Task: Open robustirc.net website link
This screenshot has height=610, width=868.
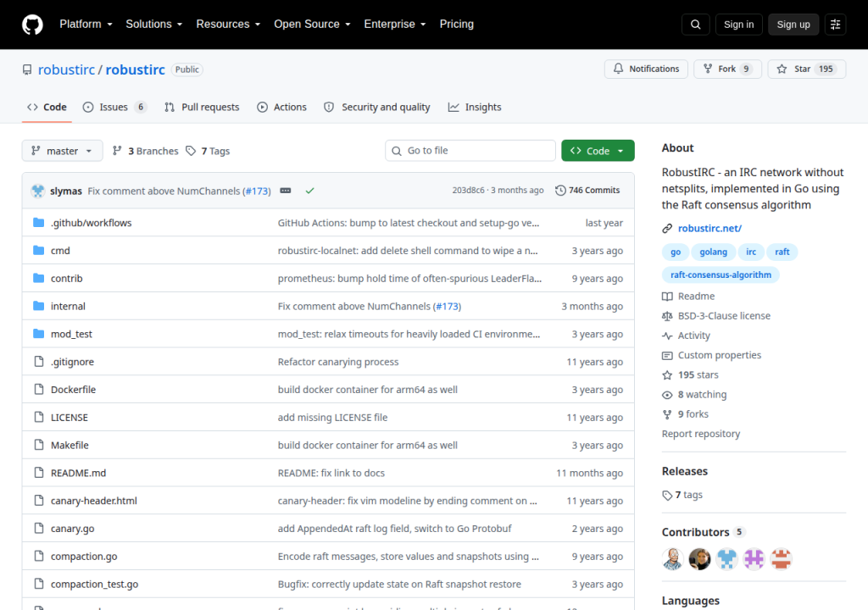Action: (x=709, y=228)
